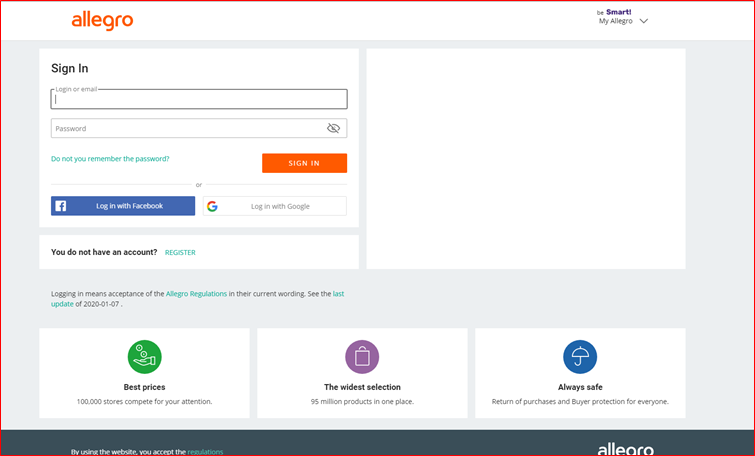This screenshot has width=755, height=456.
Task: Expand the My Allegro dropdown chevron
Action: (x=644, y=21)
